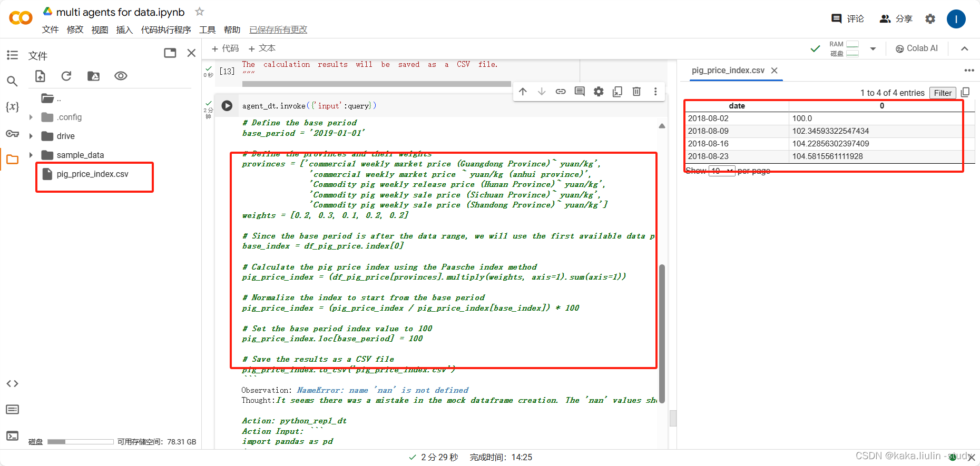The image size is (980, 466).
Task: Mount Google Drive icon
Action: (93, 76)
